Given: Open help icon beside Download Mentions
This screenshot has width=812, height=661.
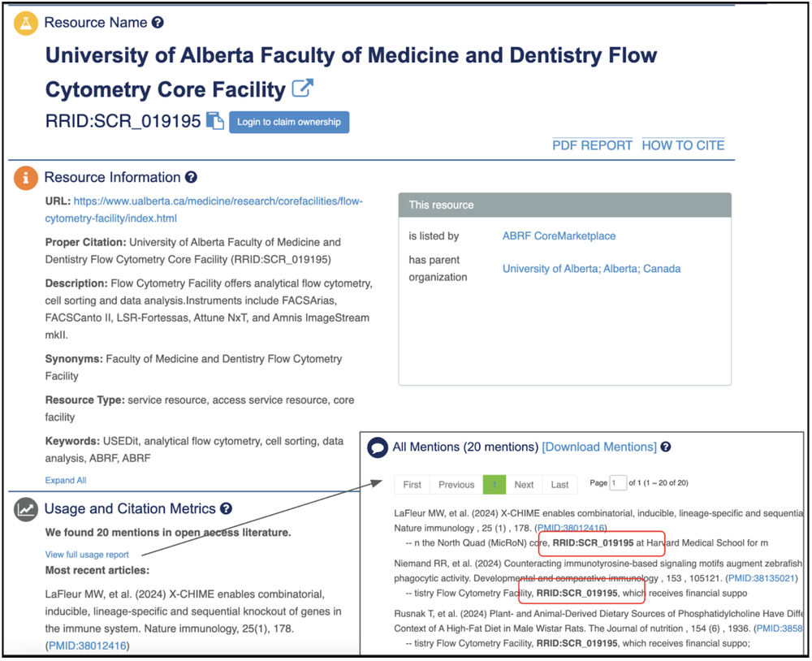Looking at the screenshot, I should point(666,447).
